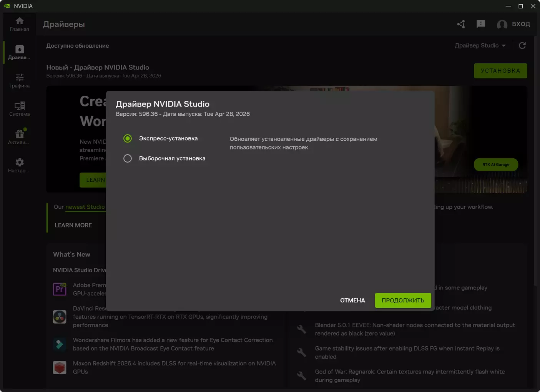The height and width of the screenshot is (392, 540).
Task: Open the Драйверы sidebar tab
Action: point(20,52)
